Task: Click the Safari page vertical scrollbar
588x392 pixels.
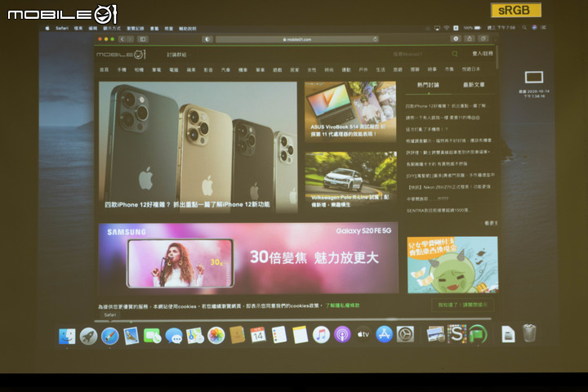Action: (497, 58)
